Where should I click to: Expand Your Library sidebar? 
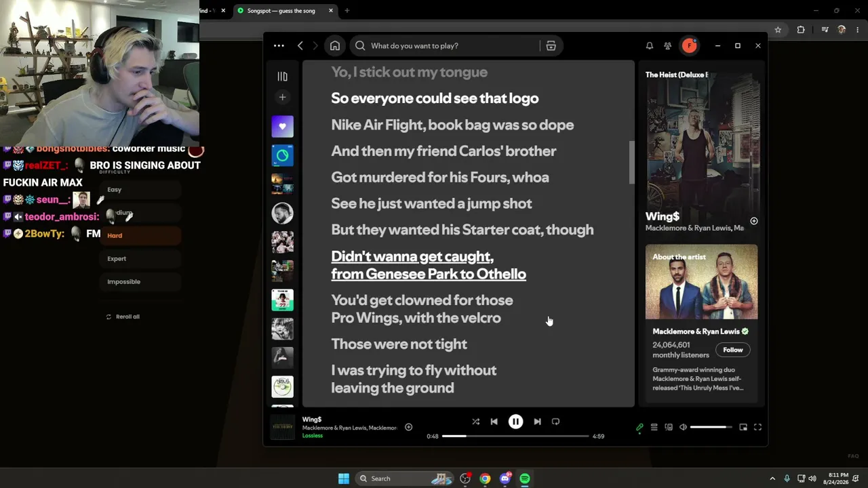click(x=283, y=77)
